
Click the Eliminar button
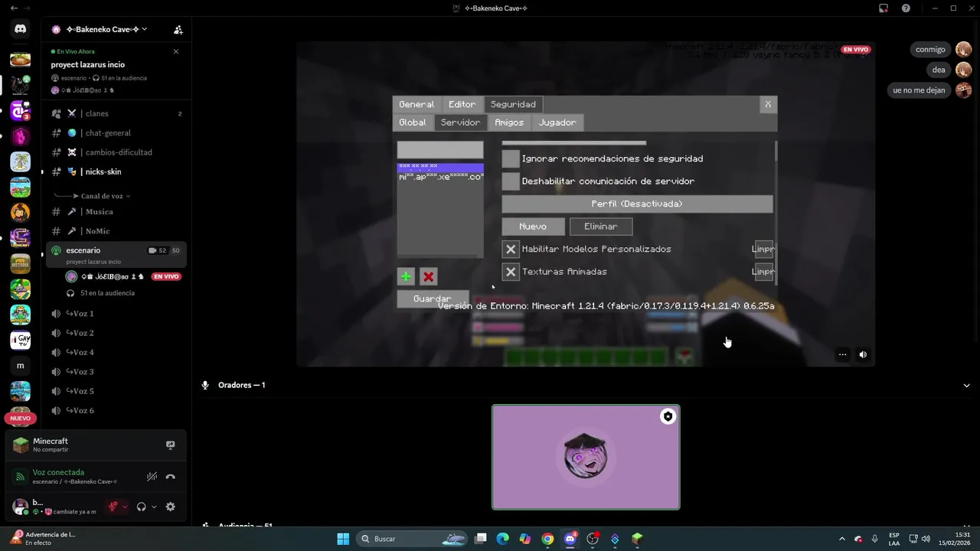601,227
